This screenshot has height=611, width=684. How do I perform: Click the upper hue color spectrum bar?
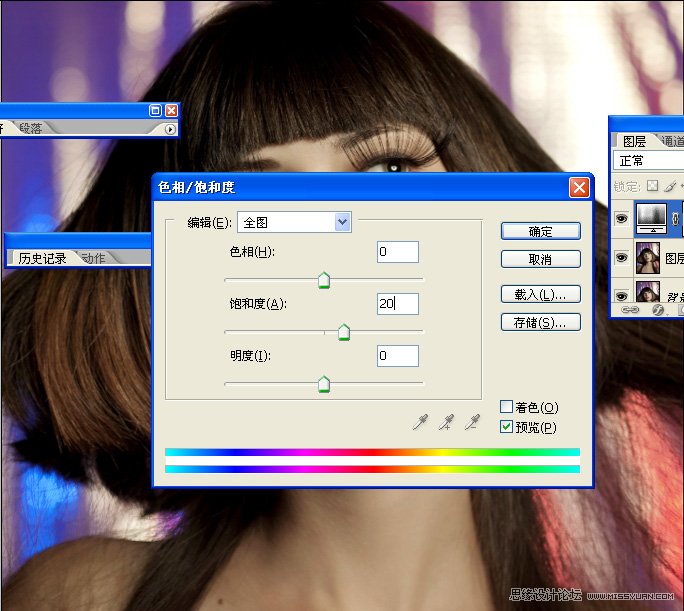point(373,452)
